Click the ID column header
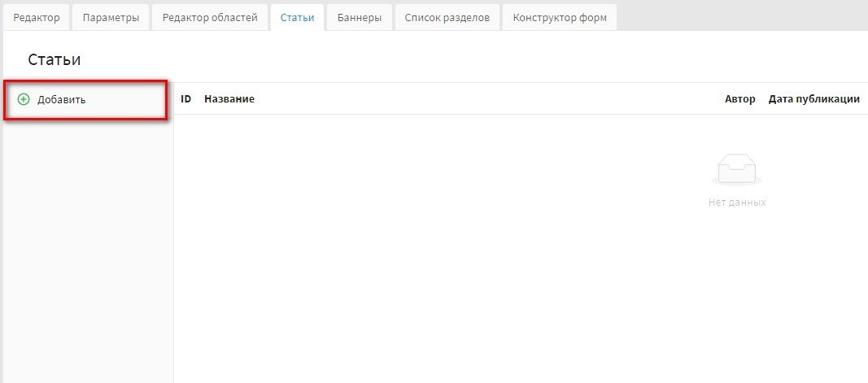Image resolution: width=868 pixels, height=383 pixels. [185, 99]
